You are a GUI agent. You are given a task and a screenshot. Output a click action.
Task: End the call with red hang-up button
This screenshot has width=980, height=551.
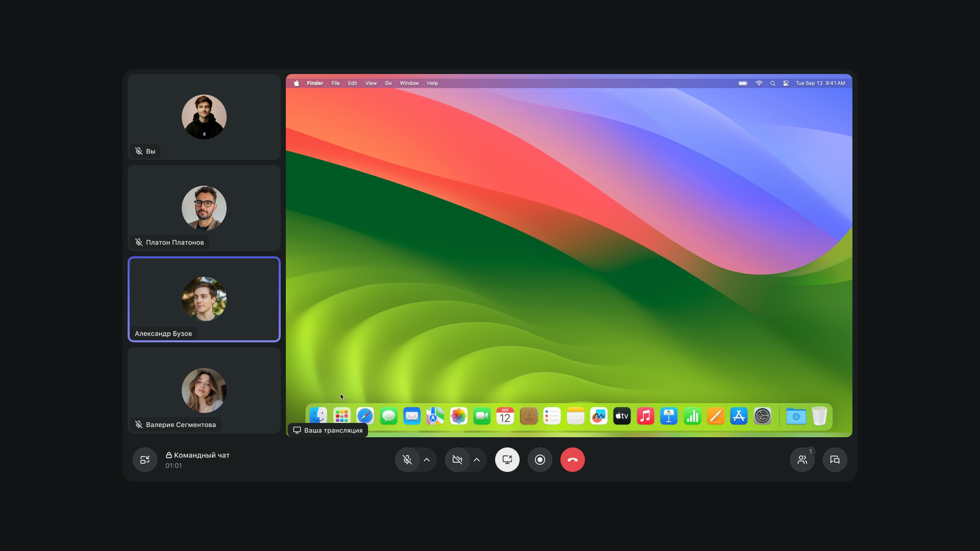point(572,460)
